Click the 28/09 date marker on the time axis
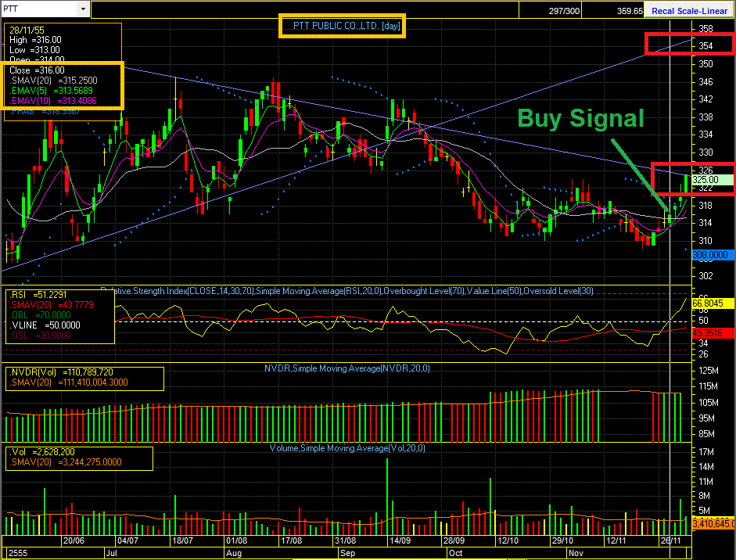 [x=454, y=540]
